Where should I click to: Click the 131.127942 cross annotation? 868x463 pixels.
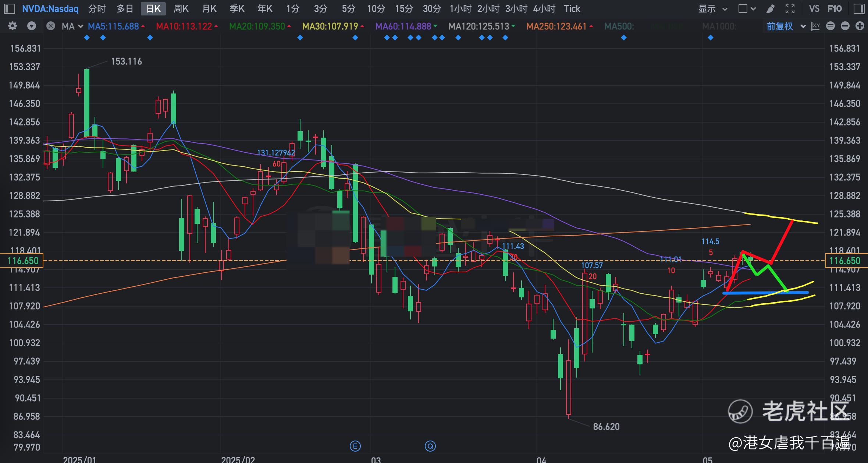click(276, 153)
